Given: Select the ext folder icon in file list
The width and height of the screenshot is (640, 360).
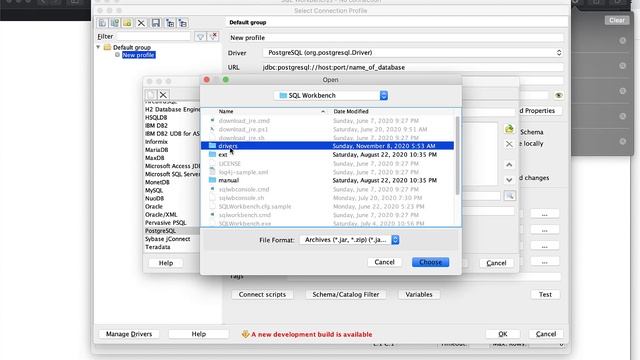Looking at the screenshot, I should pyautogui.click(x=212, y=154).
